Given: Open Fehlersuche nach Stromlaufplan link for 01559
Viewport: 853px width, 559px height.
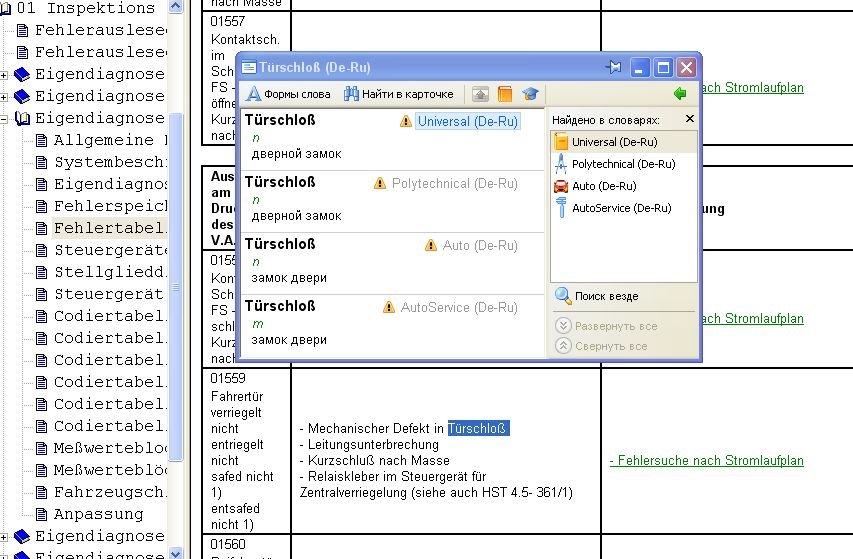Looking at the screenshot, I should point(706,461).
